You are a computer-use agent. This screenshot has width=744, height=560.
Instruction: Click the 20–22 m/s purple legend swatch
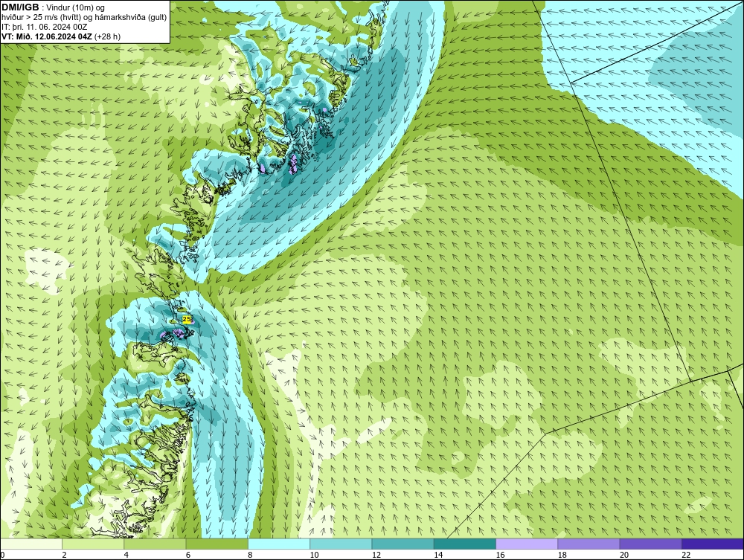651,544
